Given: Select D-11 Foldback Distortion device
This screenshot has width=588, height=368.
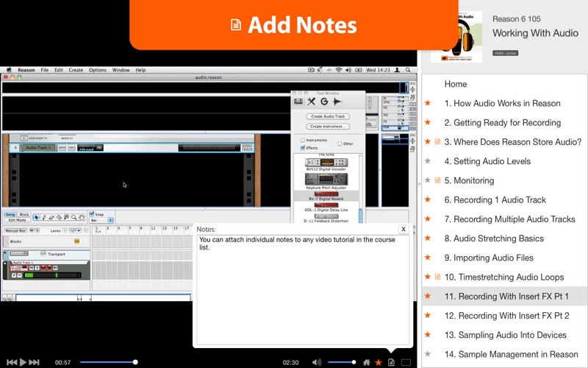Looking at the screenshot, I should 326,219.
